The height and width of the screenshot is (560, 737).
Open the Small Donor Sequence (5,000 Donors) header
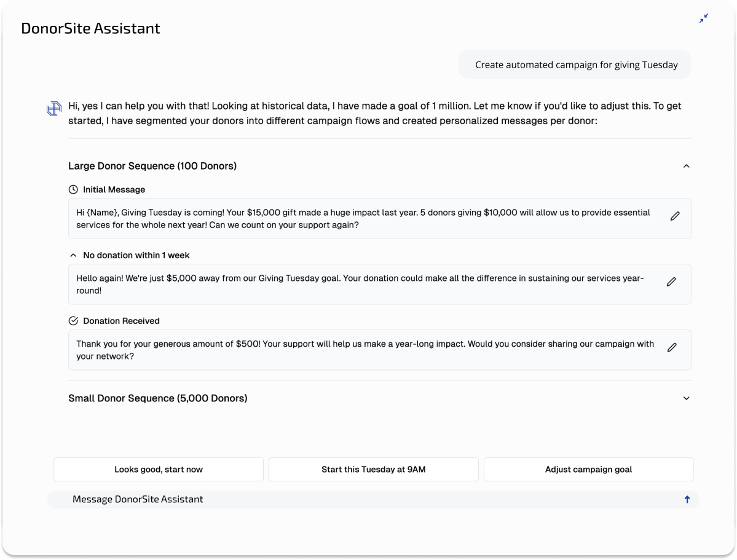[158, 398]
